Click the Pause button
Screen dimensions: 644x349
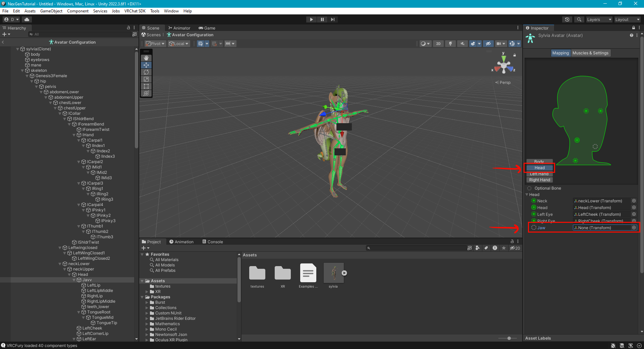tap(322, 19)
